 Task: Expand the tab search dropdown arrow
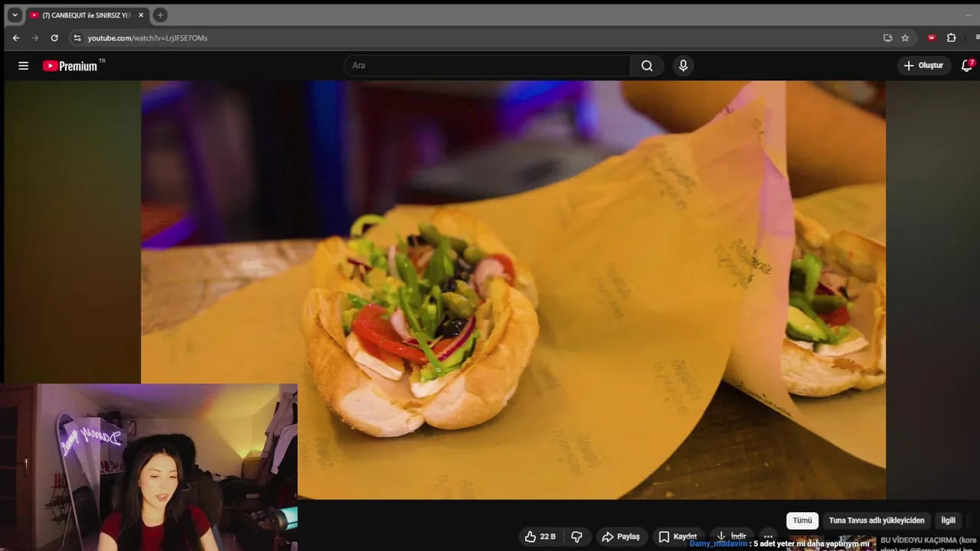point(15,15)
